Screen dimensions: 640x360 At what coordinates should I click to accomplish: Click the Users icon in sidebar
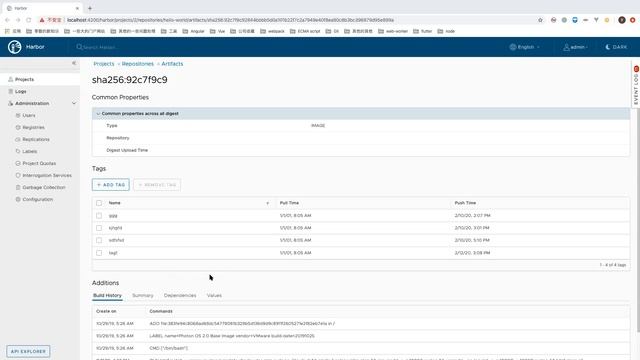pos(18,116)
